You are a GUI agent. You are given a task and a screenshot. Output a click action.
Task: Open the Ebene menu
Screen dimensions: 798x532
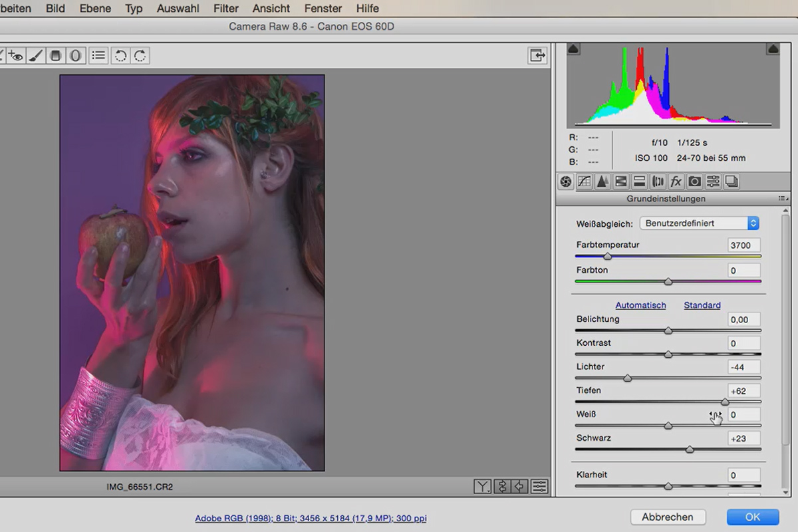click(x=95, y=9)
